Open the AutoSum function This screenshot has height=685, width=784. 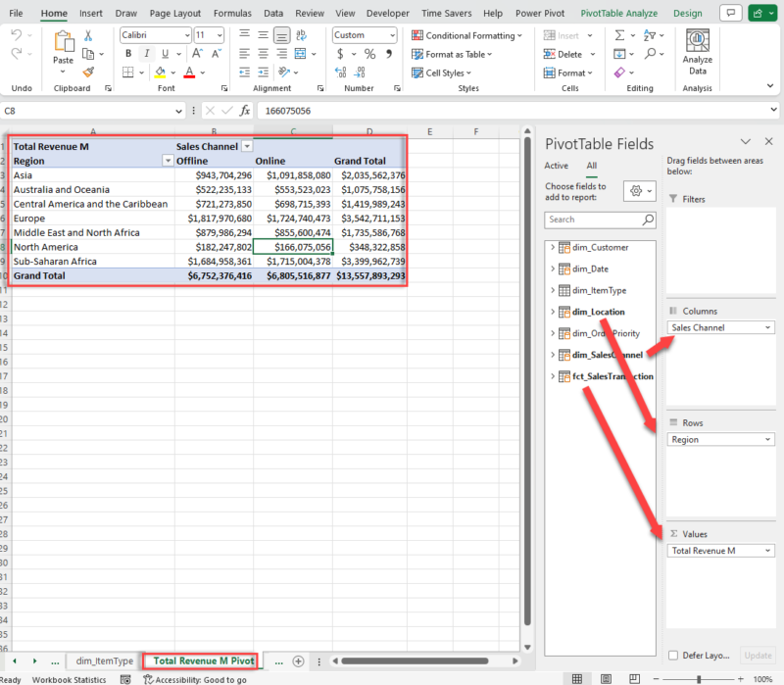point(618,34)
